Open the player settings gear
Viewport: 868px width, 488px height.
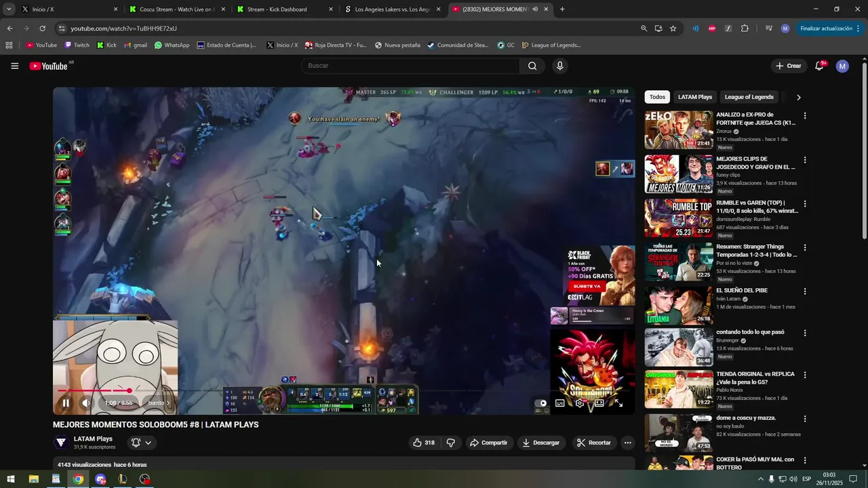pos(580,403)
